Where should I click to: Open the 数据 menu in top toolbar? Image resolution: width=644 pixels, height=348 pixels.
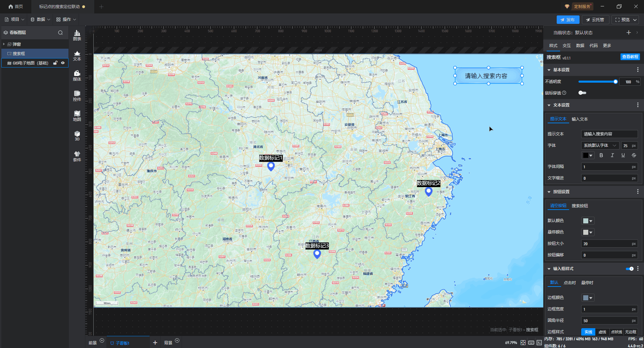point(40,19)
